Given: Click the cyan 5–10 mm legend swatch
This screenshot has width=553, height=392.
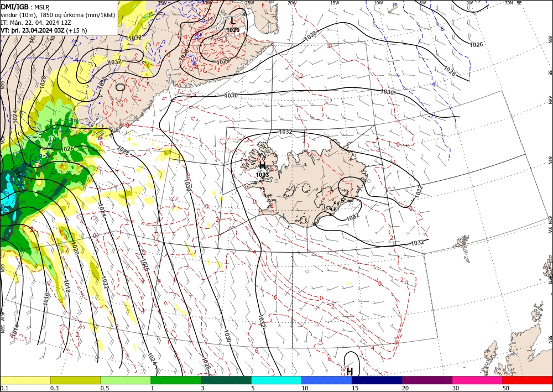Looking at the screenshot, I should (276, 380).
